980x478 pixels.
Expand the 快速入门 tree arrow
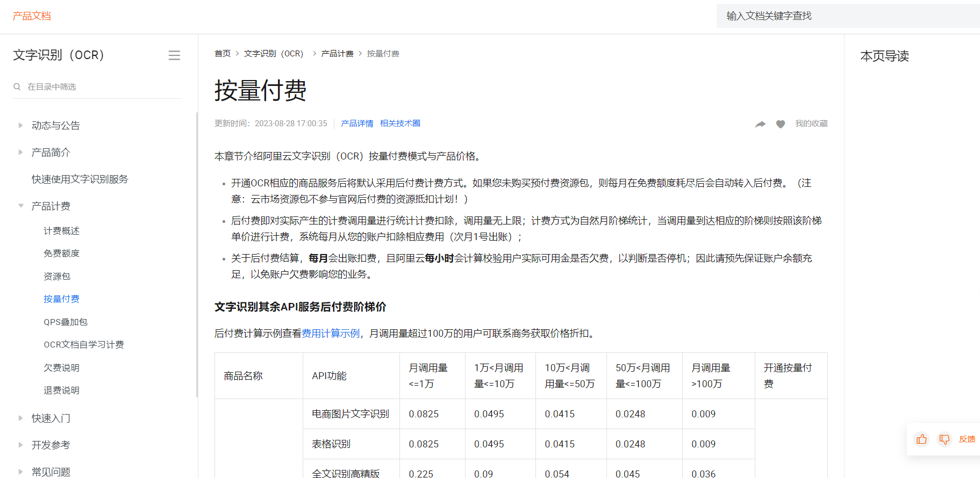pos(20,418)
